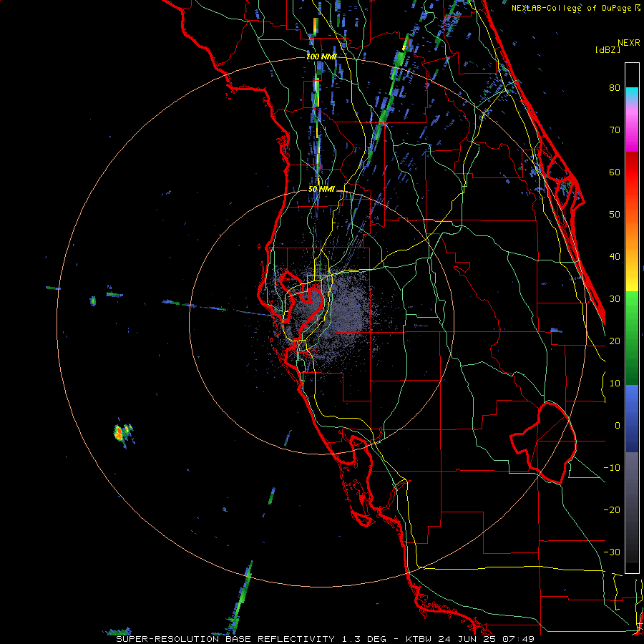
Task: Click the Super-Resolution Base Reflectivity caption
Action: (326, 639)
